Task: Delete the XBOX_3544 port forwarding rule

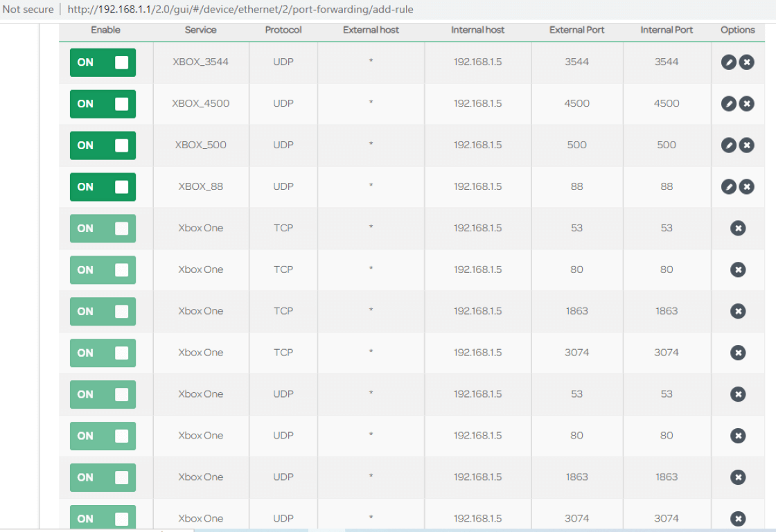Action: pos(747,62)
